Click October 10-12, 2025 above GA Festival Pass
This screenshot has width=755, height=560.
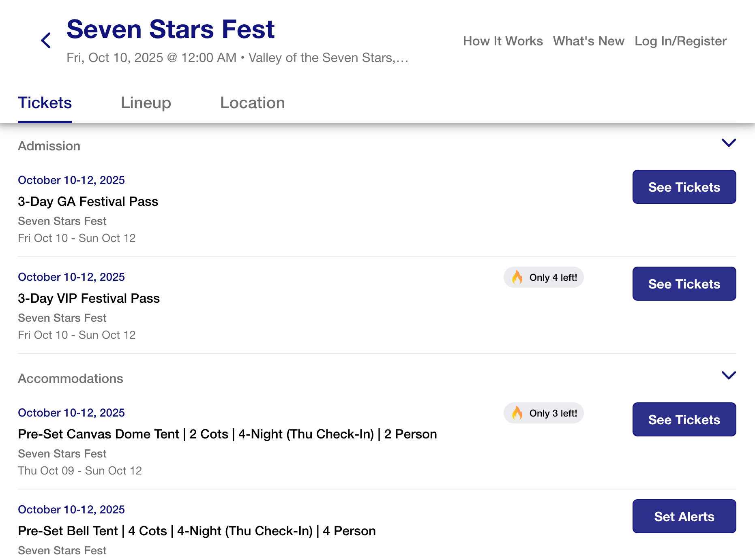[71, 180]
